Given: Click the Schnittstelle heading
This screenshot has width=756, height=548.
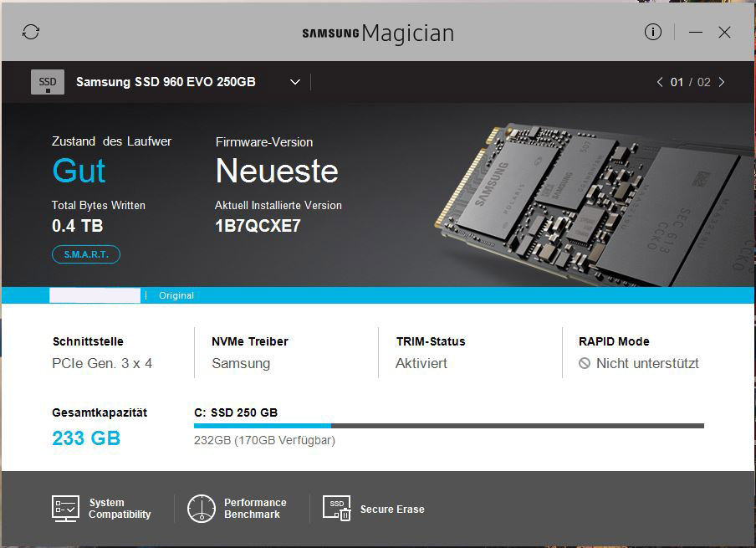Looking at the screenshot, I should 88,341.
